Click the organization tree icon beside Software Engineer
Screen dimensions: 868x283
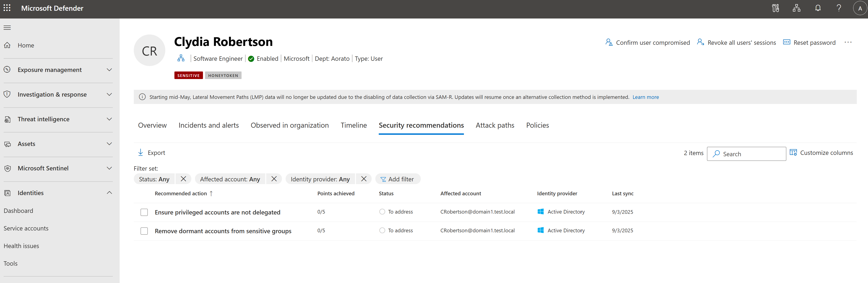point(181,58)
